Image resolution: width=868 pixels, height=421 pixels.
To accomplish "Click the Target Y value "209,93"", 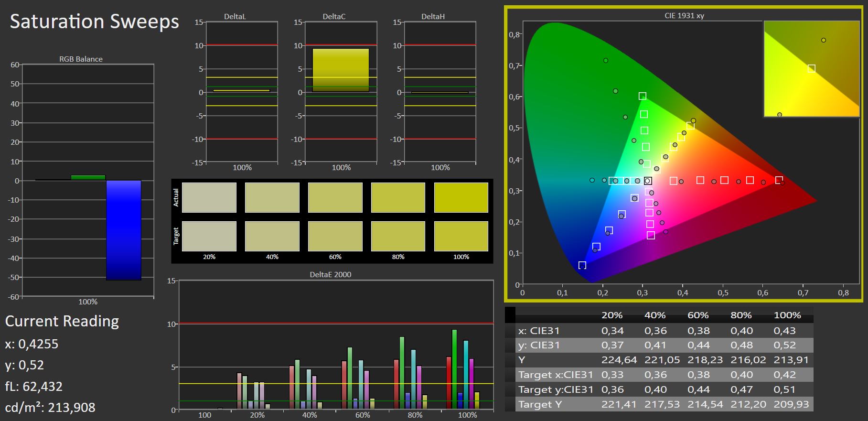I will 791,404.
